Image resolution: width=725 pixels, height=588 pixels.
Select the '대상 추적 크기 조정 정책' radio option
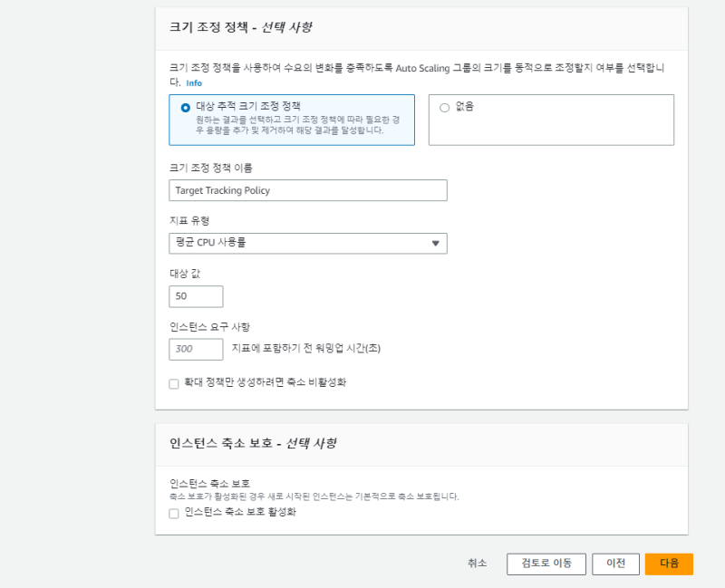(x=186, y=107)
